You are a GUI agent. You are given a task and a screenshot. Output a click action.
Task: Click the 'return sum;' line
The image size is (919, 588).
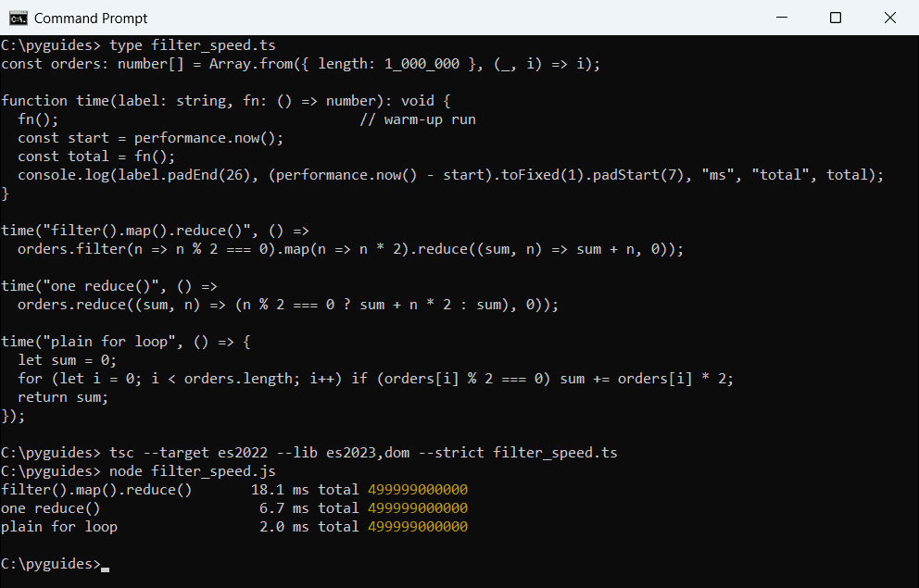63,397
